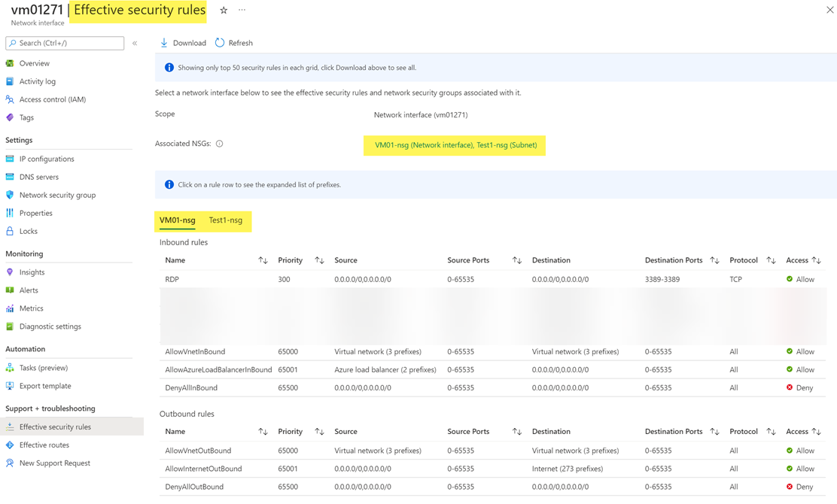
Task: Click the Associated NSGs info icon
Action: tap(219, 144)
